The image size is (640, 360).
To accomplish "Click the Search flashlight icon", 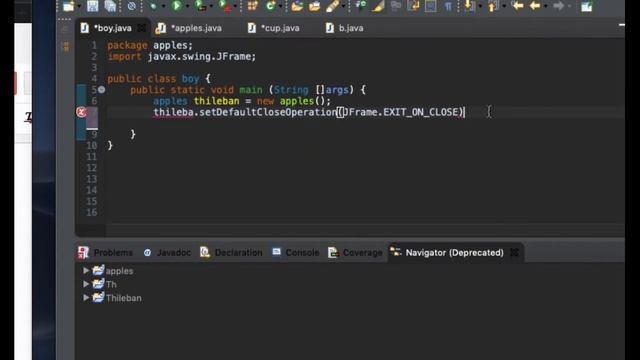I will (x=332, y=6).
